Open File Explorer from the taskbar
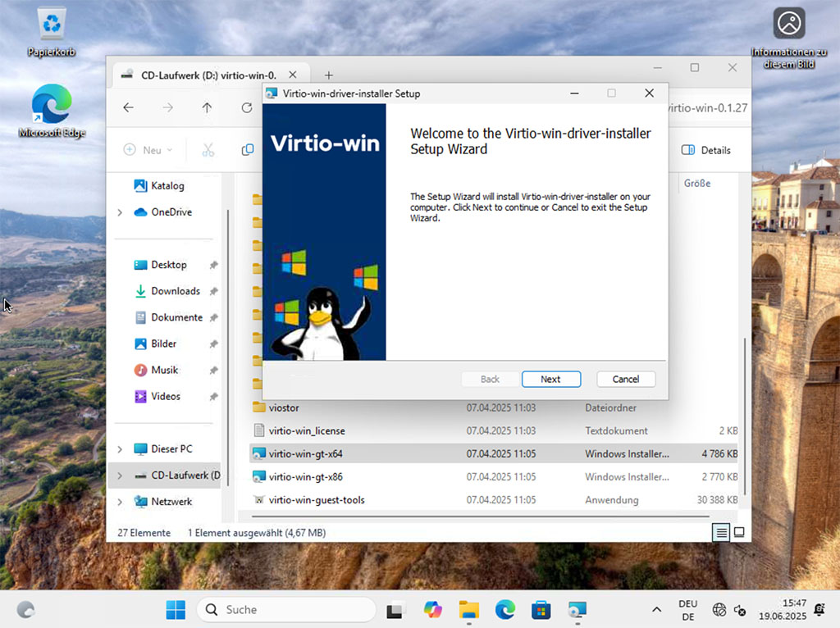Image resolution: width=840 pixels, height=628 pixels. coord(468,609)
